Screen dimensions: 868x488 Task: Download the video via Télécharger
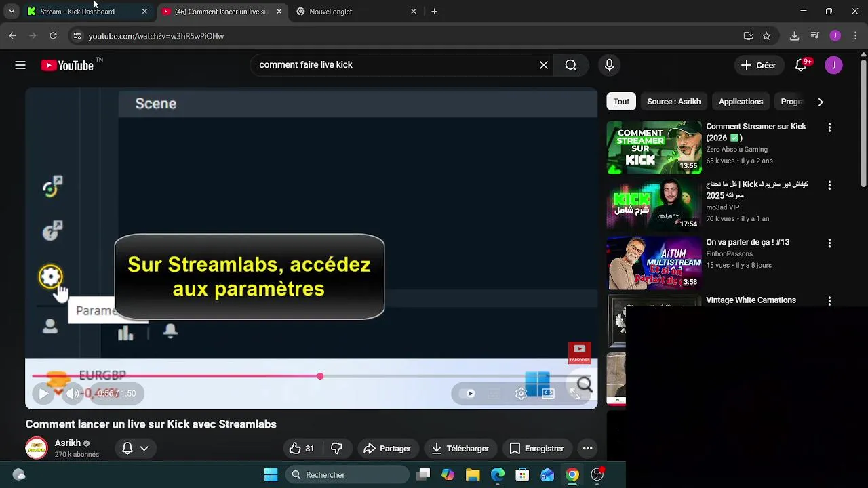(x=460, y=449)
